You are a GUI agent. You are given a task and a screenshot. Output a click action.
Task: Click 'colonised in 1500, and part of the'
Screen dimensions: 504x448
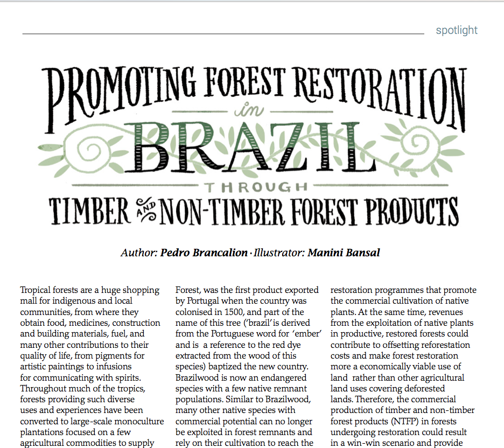(x=240, y=312)
